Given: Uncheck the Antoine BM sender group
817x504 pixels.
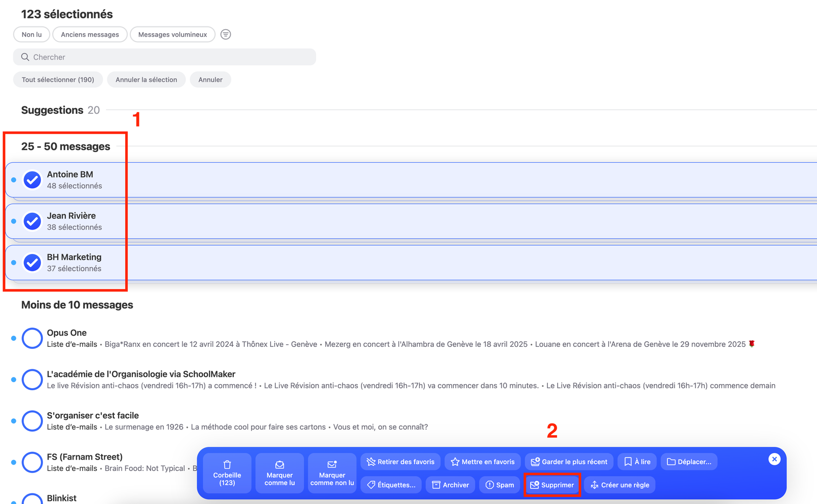Looking at the screenshot, I should click(x=32, y=180).
